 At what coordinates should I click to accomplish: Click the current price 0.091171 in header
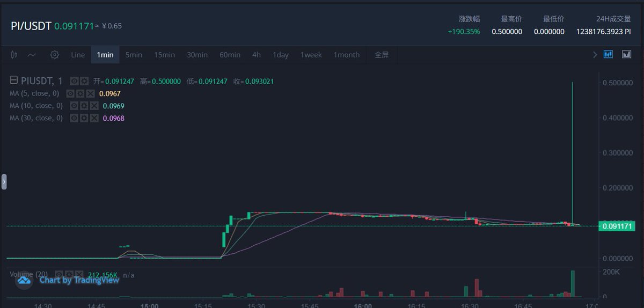74,26
